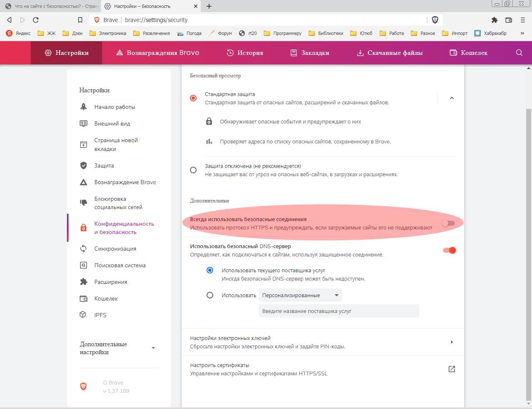Open Кошелек top menu item
The width and height of the screenshot is (532, 409).
coord(468,53)
